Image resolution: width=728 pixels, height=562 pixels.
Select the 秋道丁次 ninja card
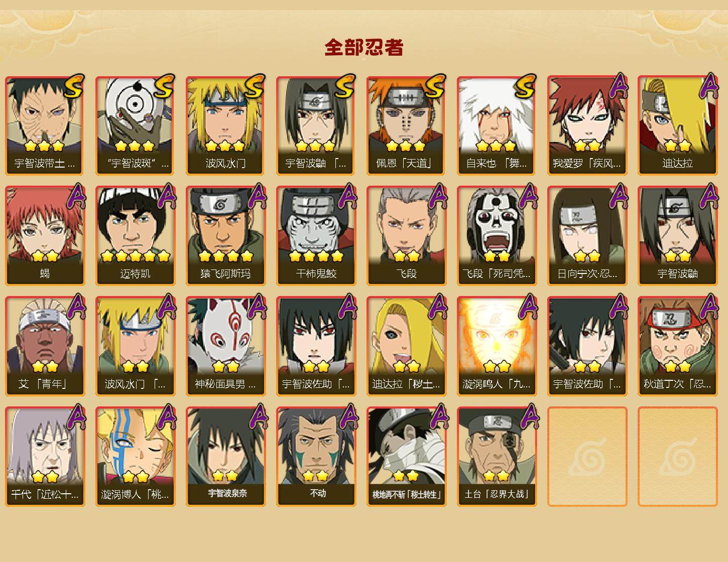tap(678, 346)
